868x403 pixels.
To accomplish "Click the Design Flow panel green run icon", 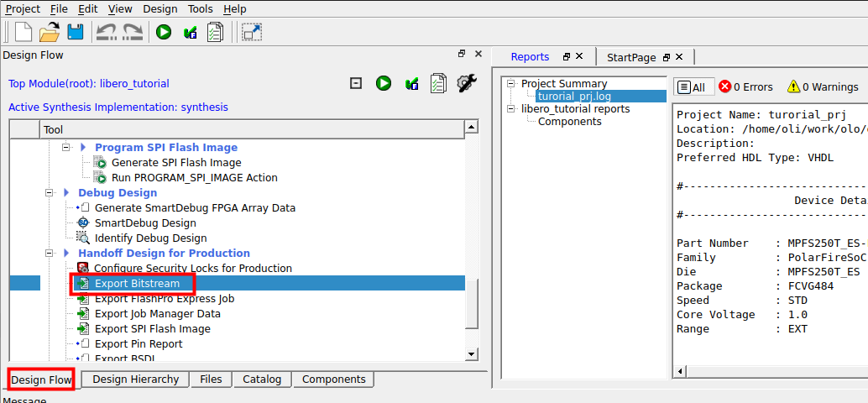I will (x=384, y=84).
